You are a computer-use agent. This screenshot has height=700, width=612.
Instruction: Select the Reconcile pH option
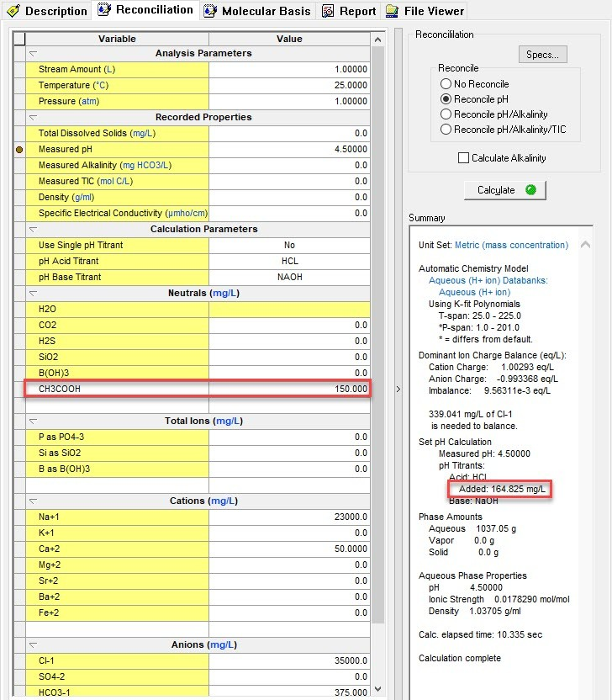tap(474, 99)
